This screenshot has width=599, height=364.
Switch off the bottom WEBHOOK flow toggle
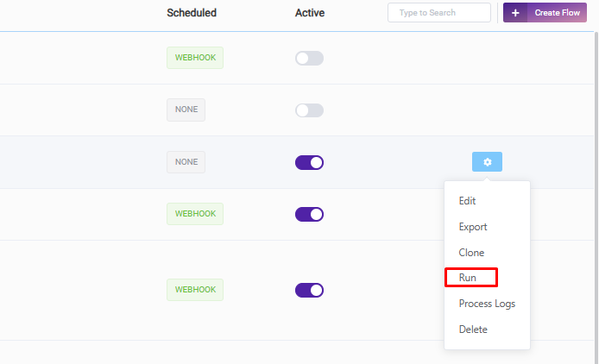pos(310,291)
